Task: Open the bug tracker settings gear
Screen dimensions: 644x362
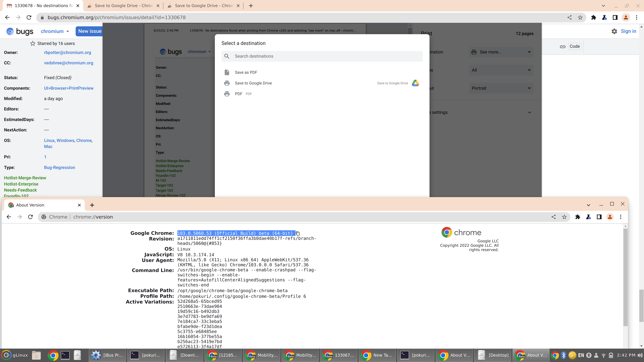Action: (614, 31)
